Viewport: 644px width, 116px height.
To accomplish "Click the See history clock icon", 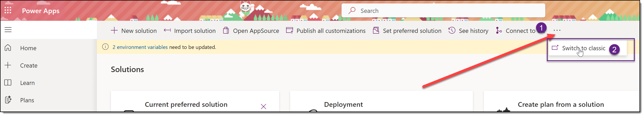I will click(452, 31).
